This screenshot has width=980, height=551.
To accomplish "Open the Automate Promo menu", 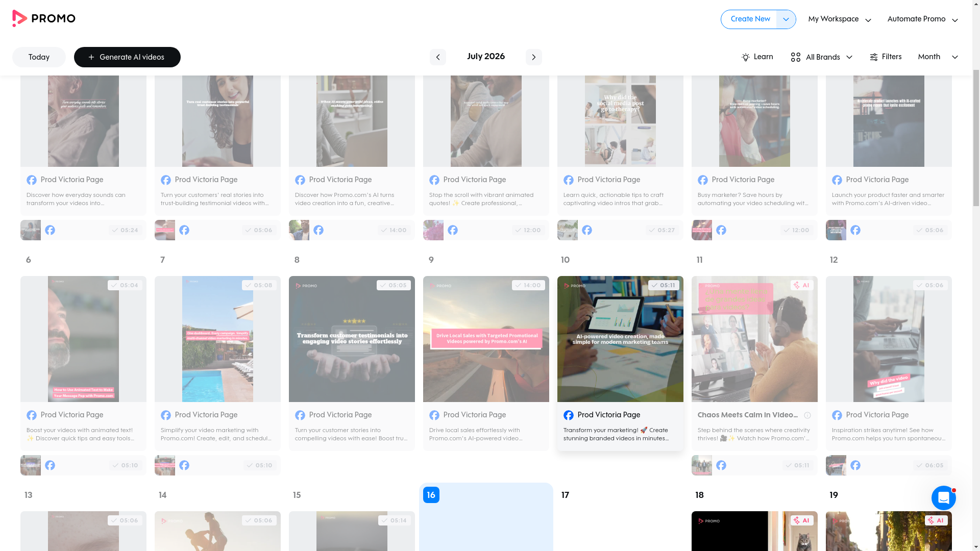I will (922, 19).
